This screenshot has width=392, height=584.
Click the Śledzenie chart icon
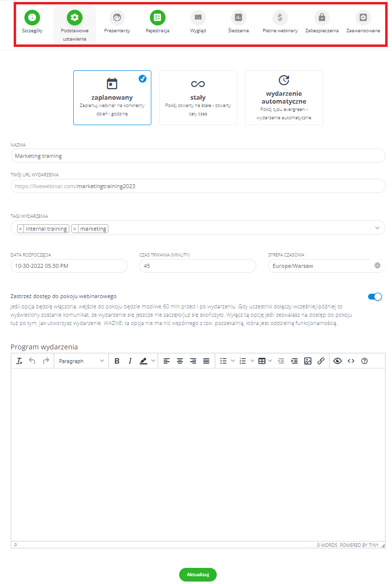click(x=238, y=18)
